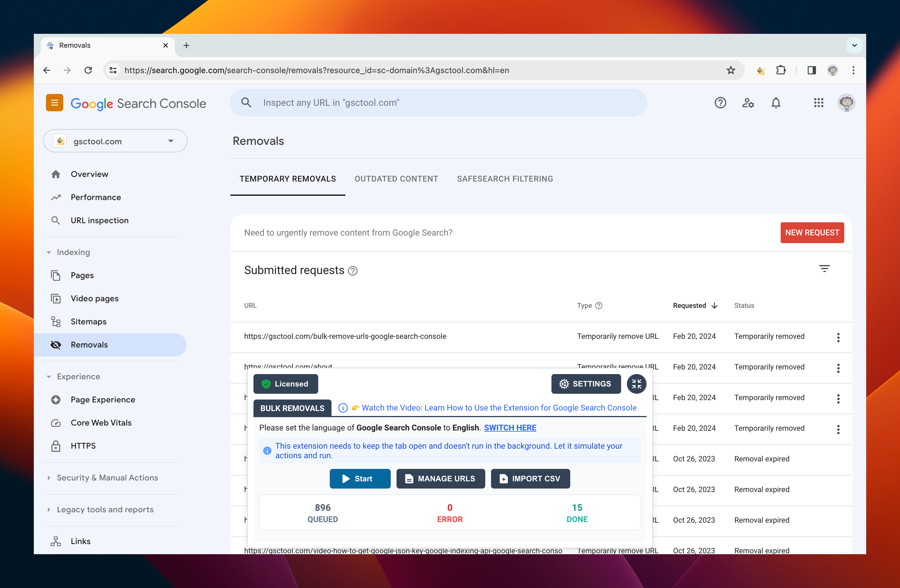Open the gsctool.com property selector dropdown
This screenshot has height=588, width=900.
point(115,141)
